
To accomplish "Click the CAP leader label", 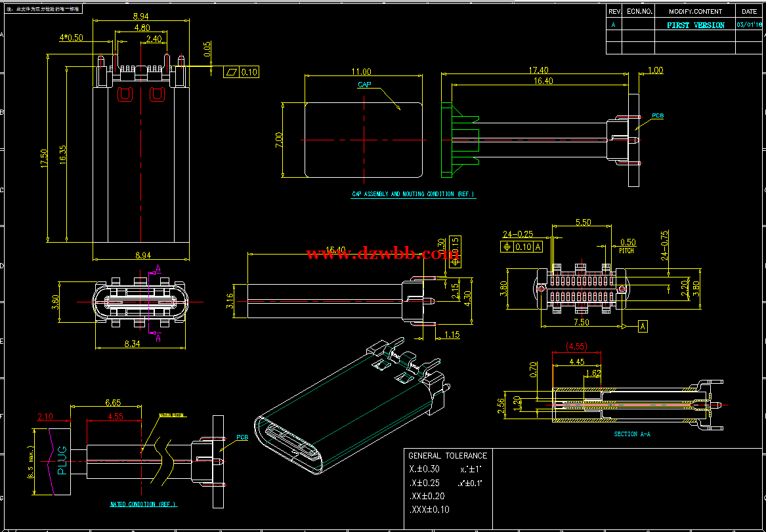I will point(364,85).
